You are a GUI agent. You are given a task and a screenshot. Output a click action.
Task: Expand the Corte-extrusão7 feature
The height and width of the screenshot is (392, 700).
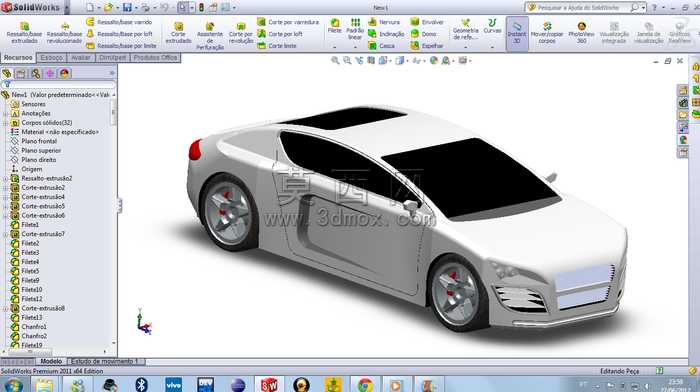tap(5, 234)
